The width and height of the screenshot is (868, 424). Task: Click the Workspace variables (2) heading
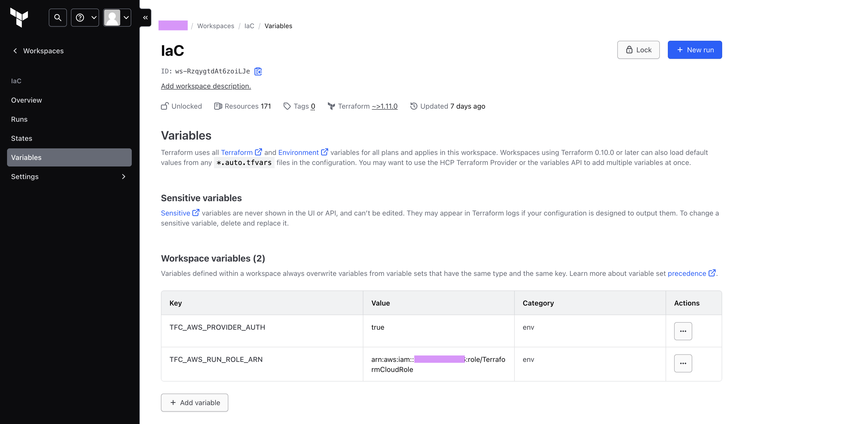point(213,258)
